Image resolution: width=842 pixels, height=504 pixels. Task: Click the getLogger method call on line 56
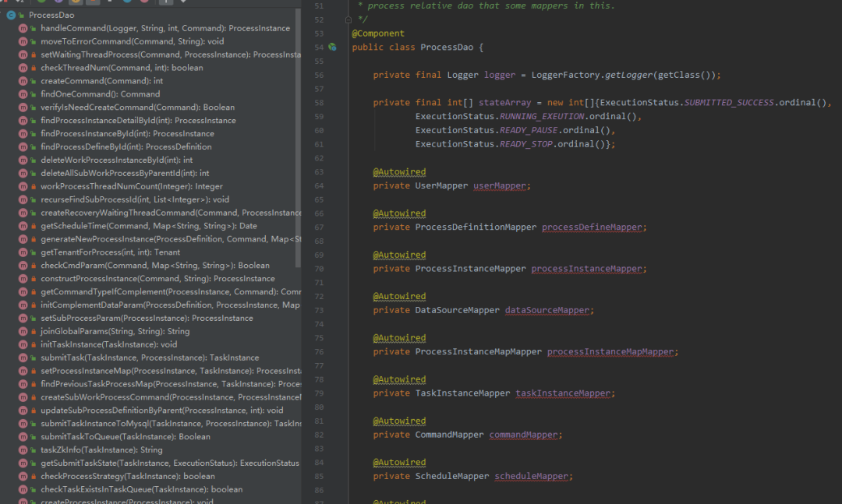tap(628, 75)
